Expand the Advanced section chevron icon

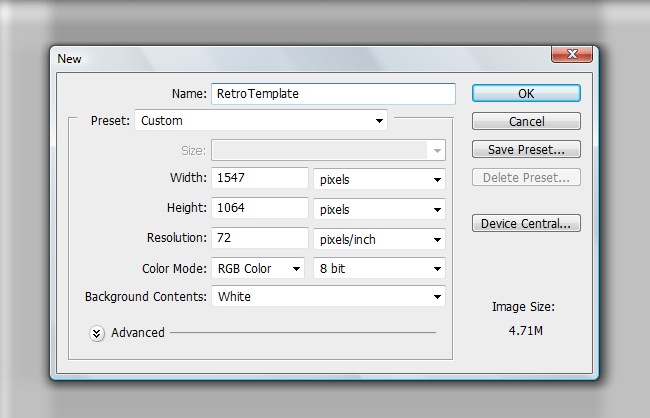[97, 333]
